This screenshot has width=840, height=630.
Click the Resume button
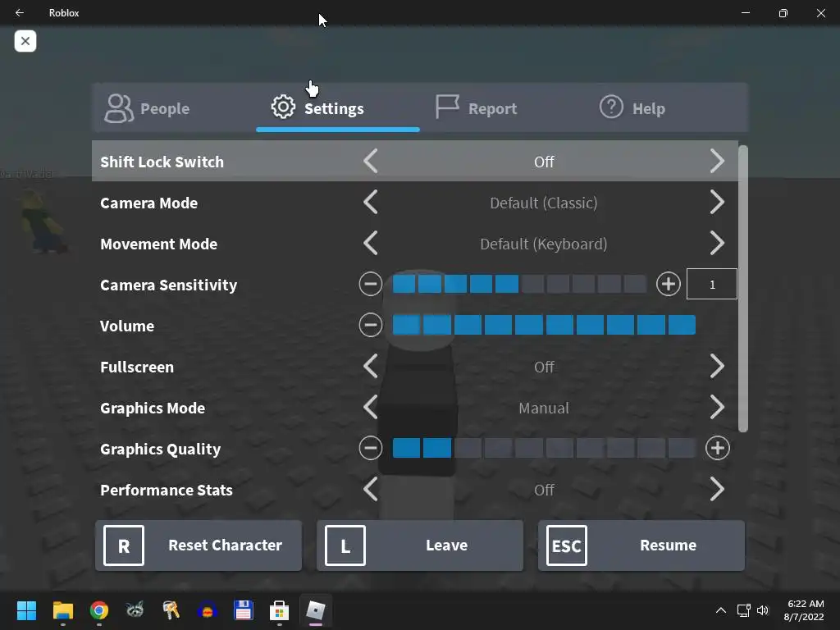click(641, 546)
